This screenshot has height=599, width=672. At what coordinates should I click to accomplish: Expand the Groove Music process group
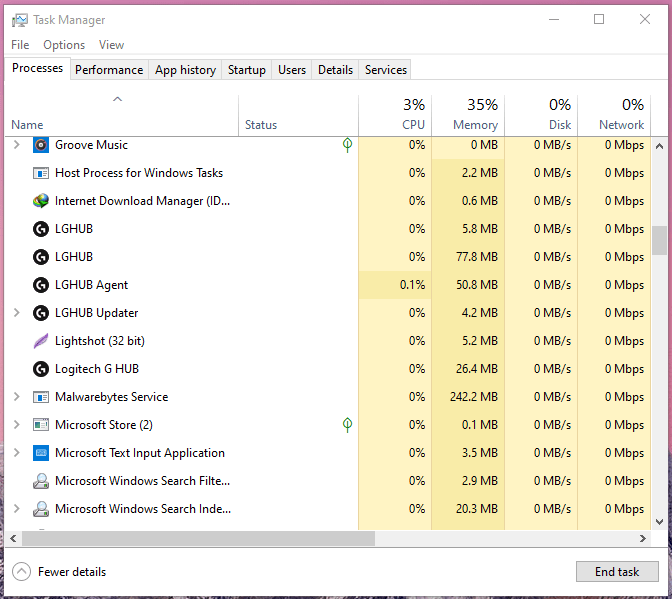[x=17, y=145]
